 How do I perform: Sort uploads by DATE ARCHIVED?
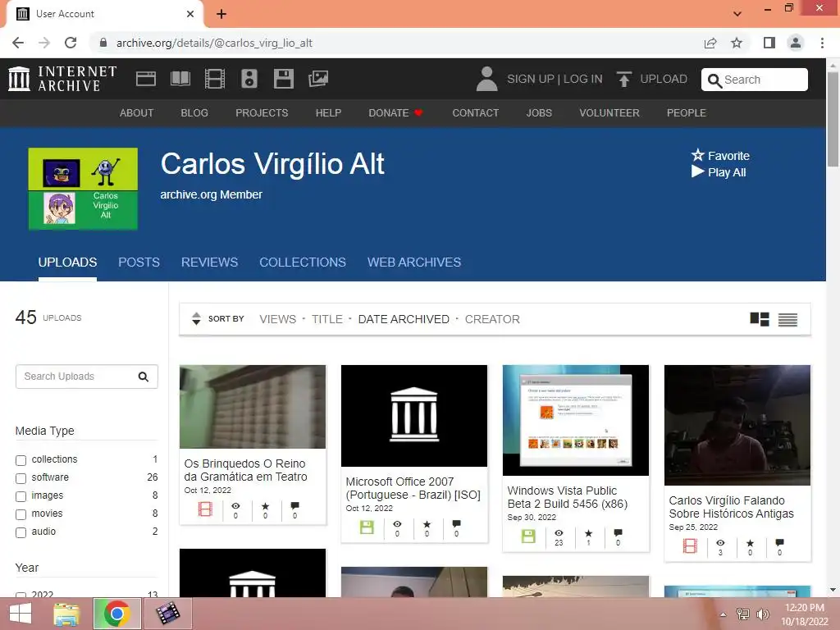[404, 319]
